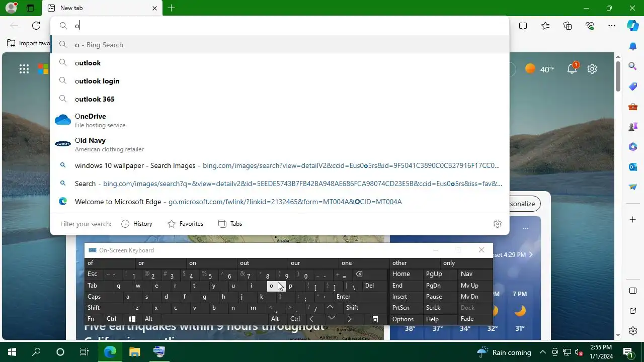
Task: Click the address bar input field
Action: 280,26
